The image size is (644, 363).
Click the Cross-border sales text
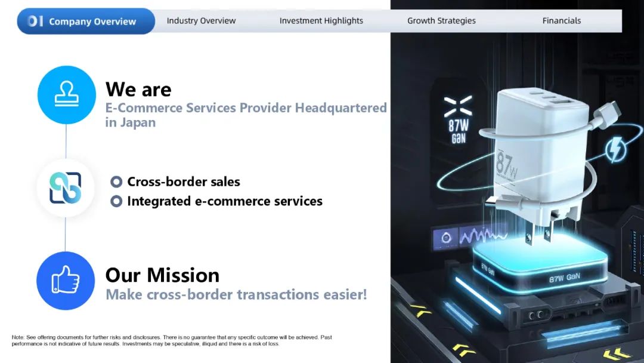pyautogui.click(x=184, y=181)
